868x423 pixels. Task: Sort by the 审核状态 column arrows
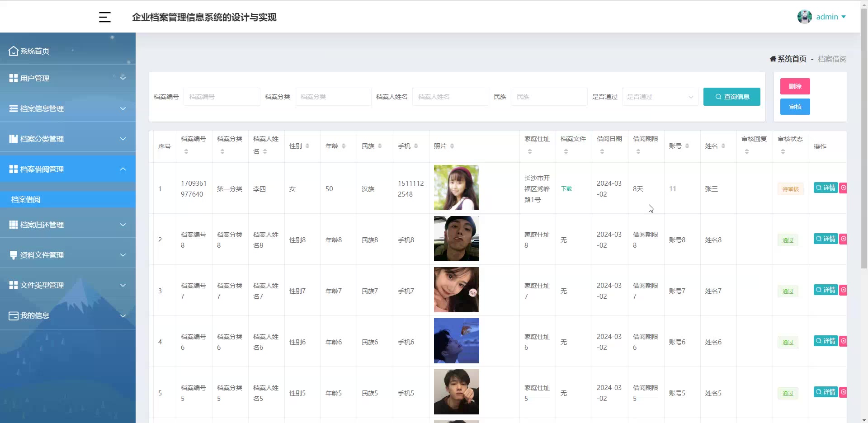783,151
